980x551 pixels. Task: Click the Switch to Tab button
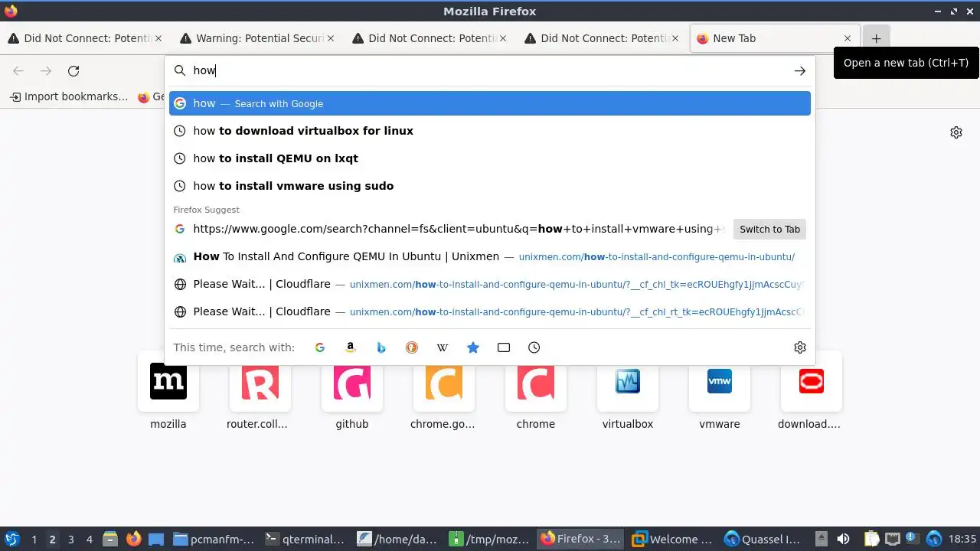point(769,229)
